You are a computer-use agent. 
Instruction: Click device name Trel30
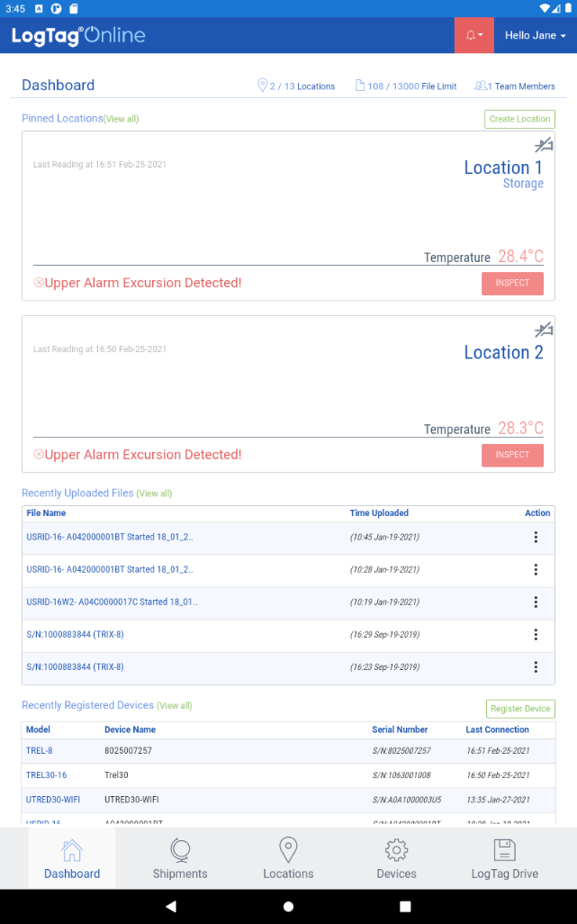click(116, 775)
